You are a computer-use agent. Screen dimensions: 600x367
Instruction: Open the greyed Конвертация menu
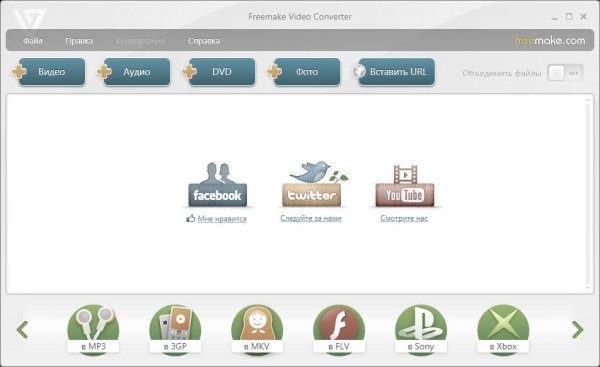[x=140, y=41]
